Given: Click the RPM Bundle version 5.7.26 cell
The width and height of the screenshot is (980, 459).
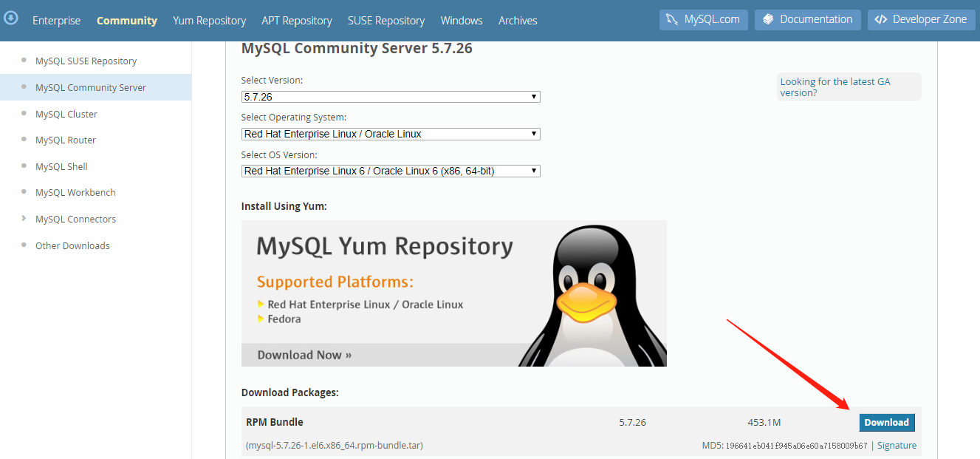Looking at the screenshot, I should pyautogui.click(x=633, y=423).
